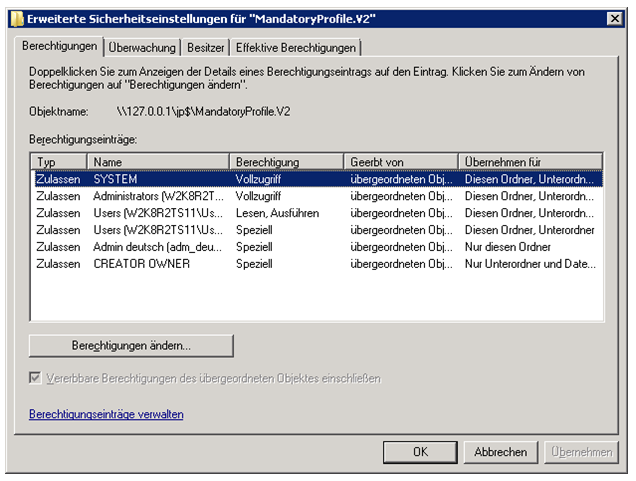Sort by the Typ column header
Viewport: 636px width, 481px height.
(x=58, y=162)
